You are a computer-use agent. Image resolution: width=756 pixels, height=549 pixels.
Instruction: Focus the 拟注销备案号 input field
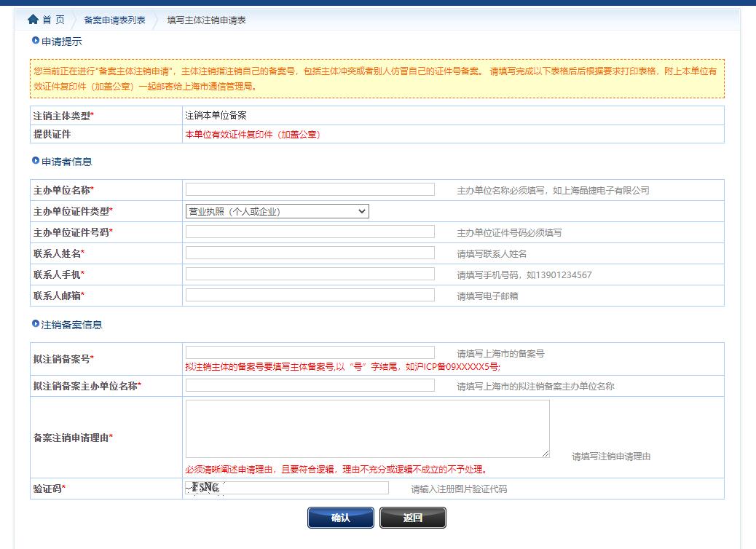click(x=310, y=352)
